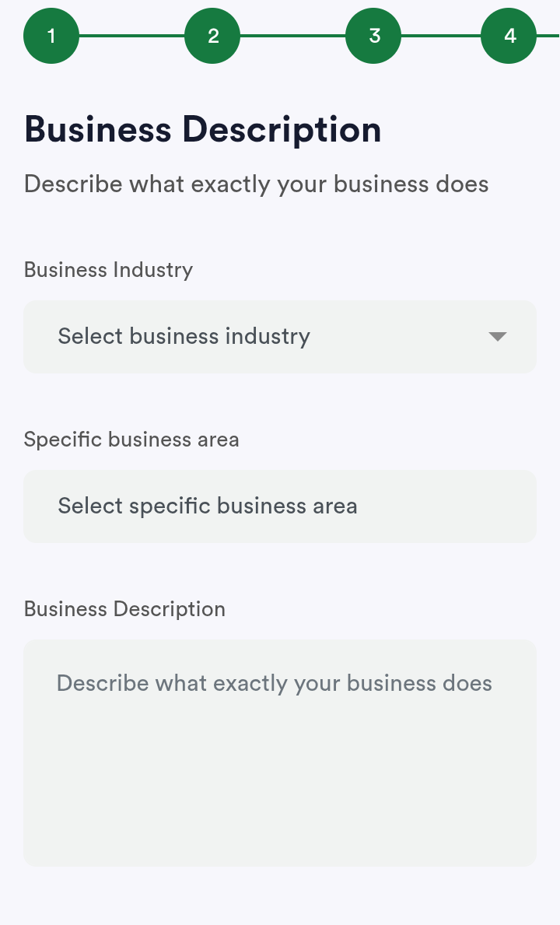Click the small 'Business Description' label above textarea

click(124, 608)
